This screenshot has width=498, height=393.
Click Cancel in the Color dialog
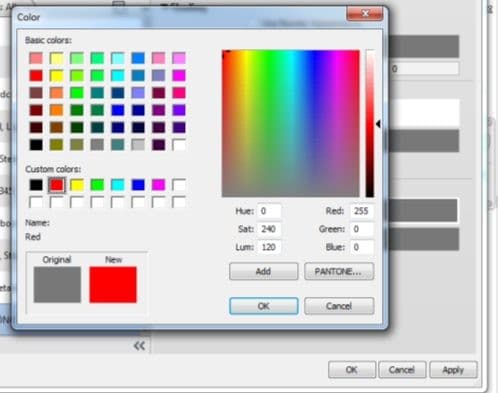coord(339,306)
